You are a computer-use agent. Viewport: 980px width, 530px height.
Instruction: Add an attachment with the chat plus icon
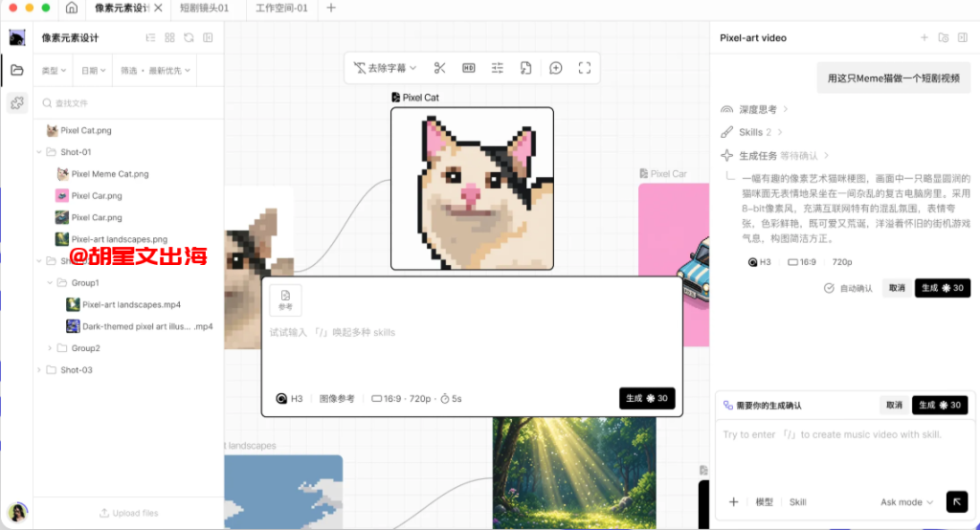point(734,502)
